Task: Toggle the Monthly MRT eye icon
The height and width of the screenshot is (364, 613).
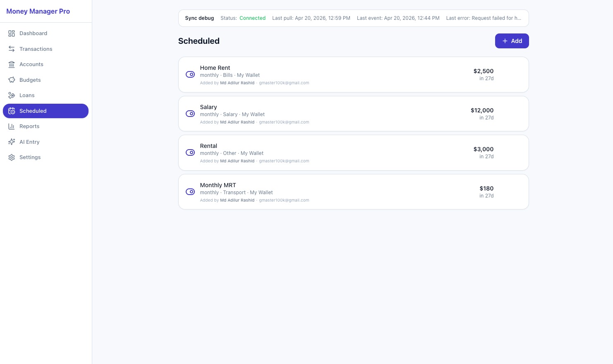Action: pyautogui.click(x=190, y=192)
